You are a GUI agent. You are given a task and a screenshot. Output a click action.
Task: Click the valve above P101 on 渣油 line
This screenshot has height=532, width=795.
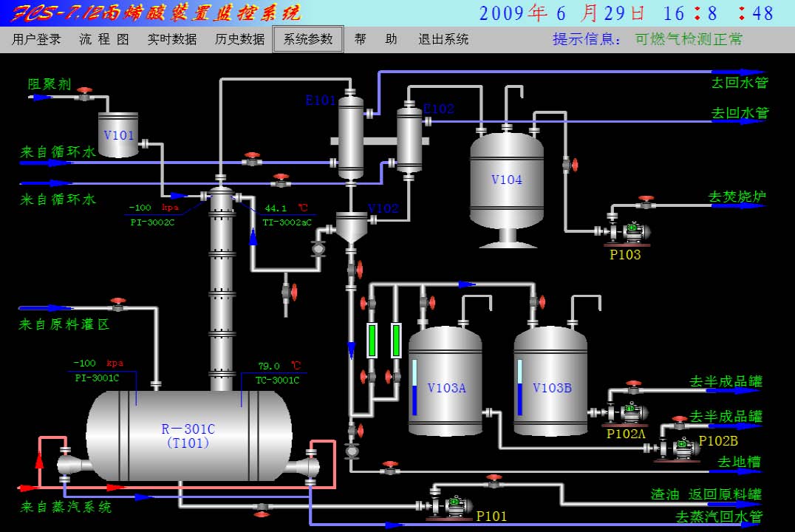(x=494, y=481)
